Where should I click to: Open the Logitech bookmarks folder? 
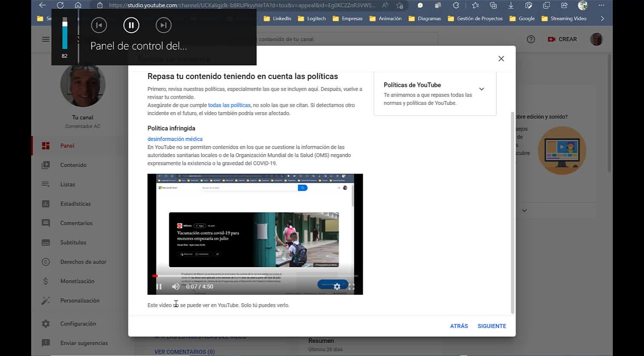pos(312,18)
